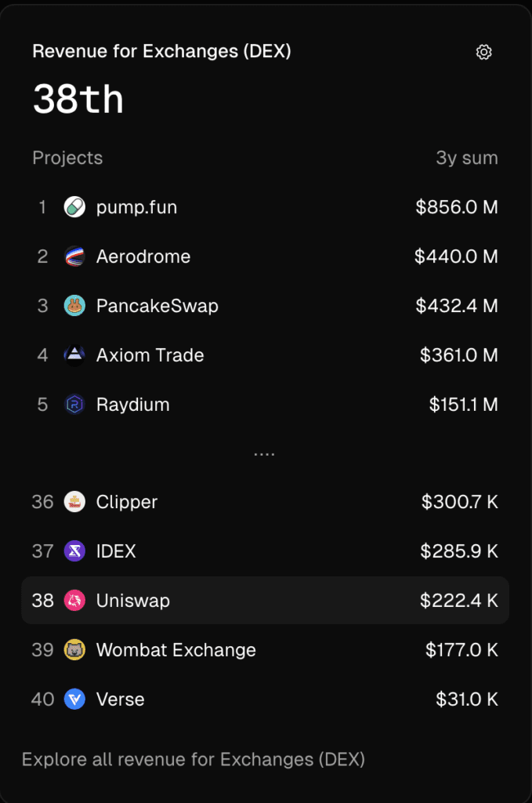Click the Axiom Trade triangle logo

pyautogui.click(x=74, y=355)
